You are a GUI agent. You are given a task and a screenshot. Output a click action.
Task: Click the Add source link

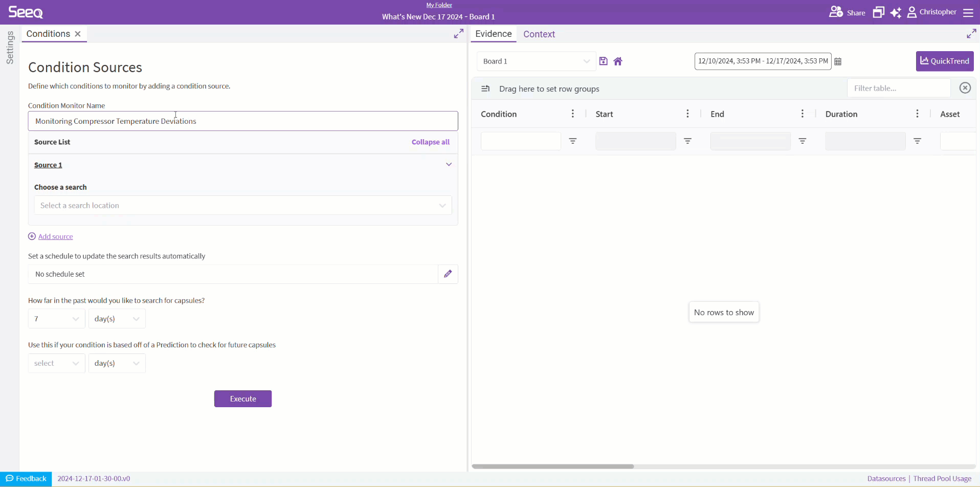tap(55, 237)
